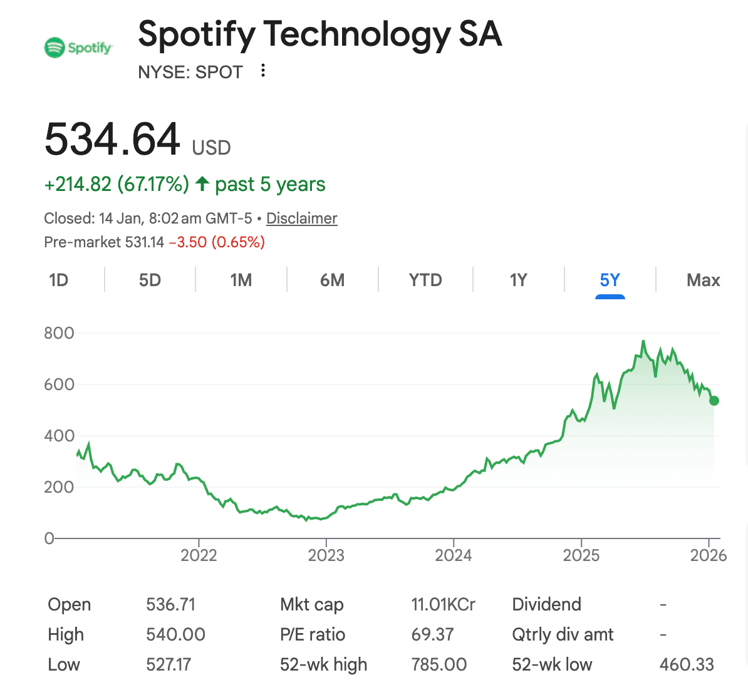748x700 pixels.
Task: Click the 52-wk high value 785.00
Action: click(439, 665)
